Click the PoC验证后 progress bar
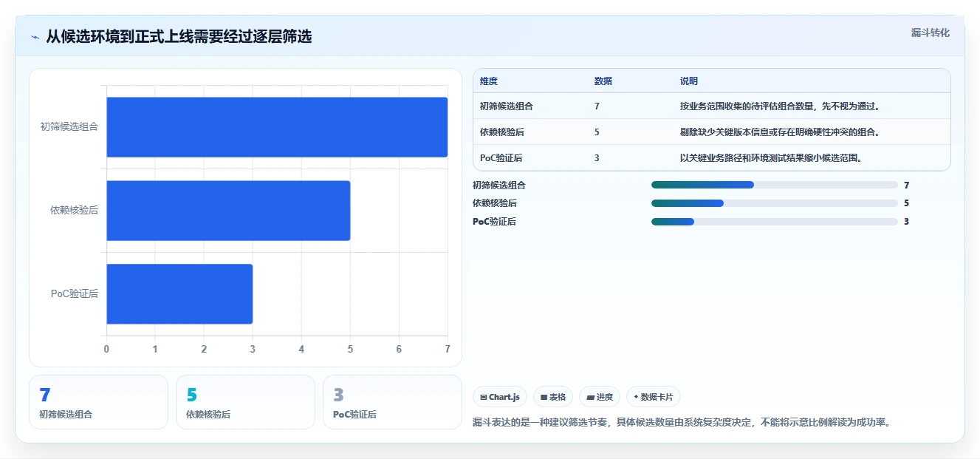The height and width of the screenshot is (459, 980). click(774, 221)
